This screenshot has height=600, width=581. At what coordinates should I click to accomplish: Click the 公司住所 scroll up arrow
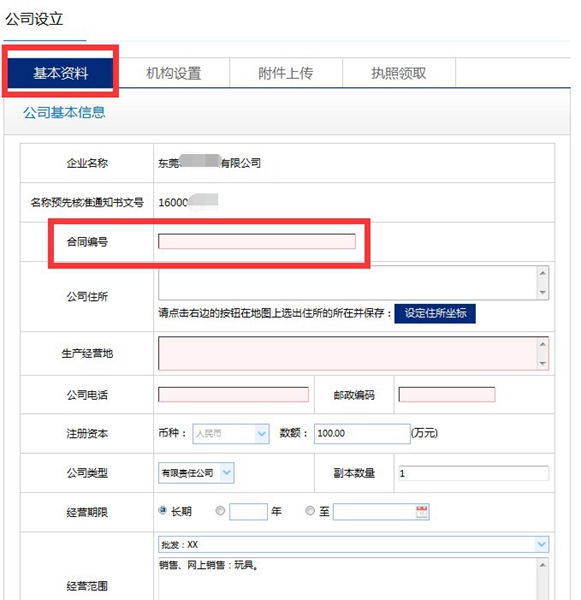(543, 273)
